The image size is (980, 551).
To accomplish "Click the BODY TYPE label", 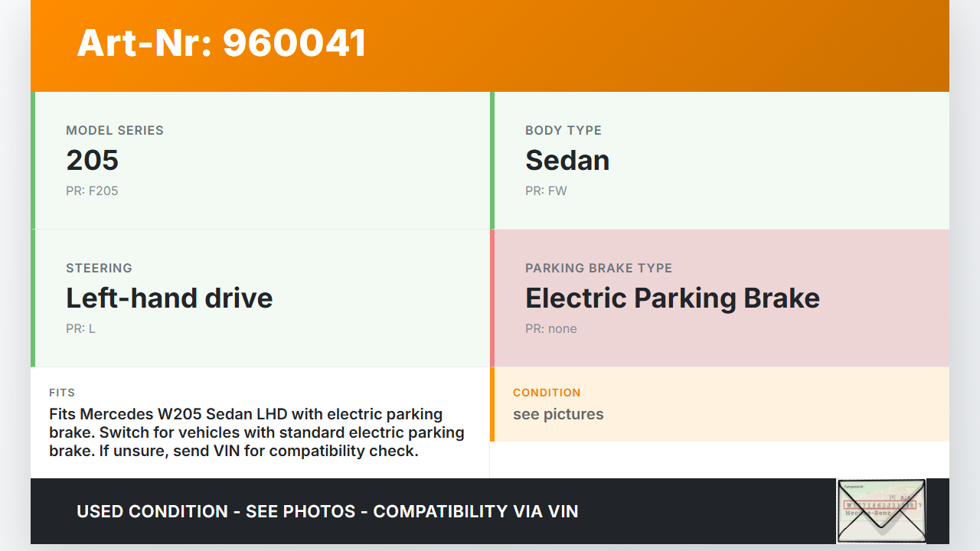I will 563,131.
